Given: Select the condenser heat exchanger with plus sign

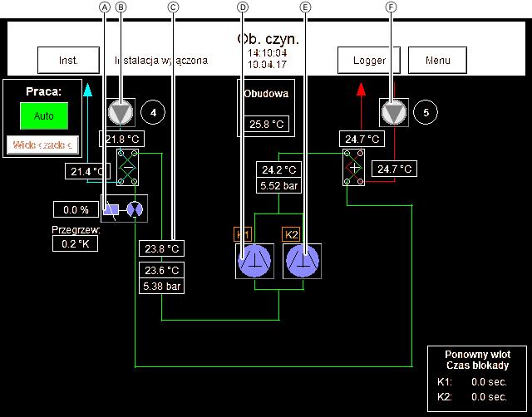Looking at the screenshot, I should pyautogui.click(x=354, y=167).
